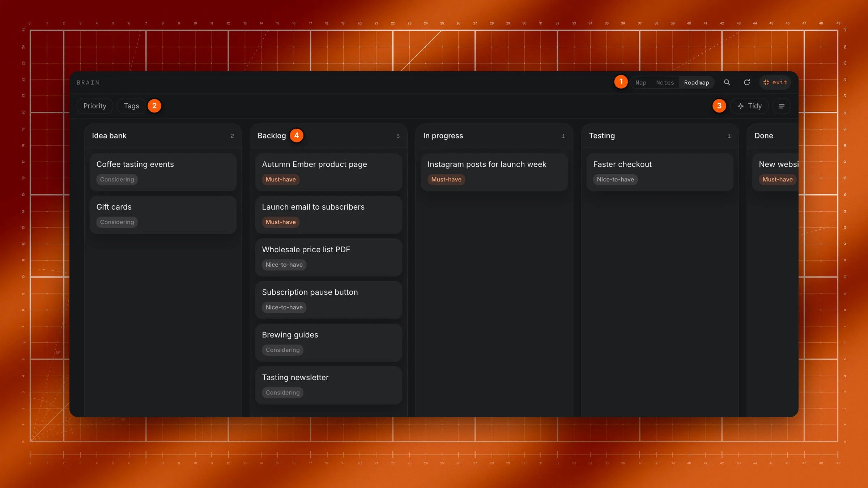
Task: Switch to the Notes tab
Action: pyautogui.click(x=665, y=82)
